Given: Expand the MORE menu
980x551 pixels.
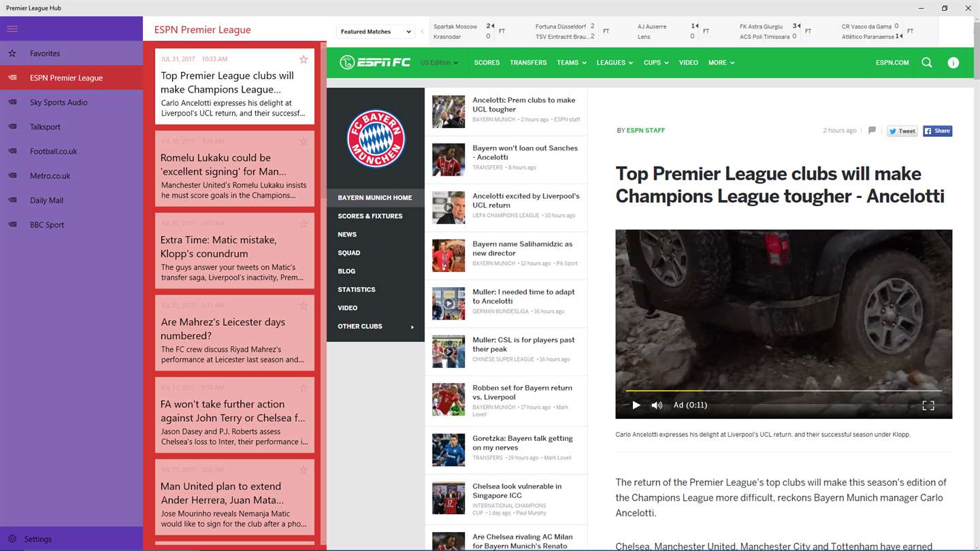Looking at the screenshot, I should tap(721, 63).
